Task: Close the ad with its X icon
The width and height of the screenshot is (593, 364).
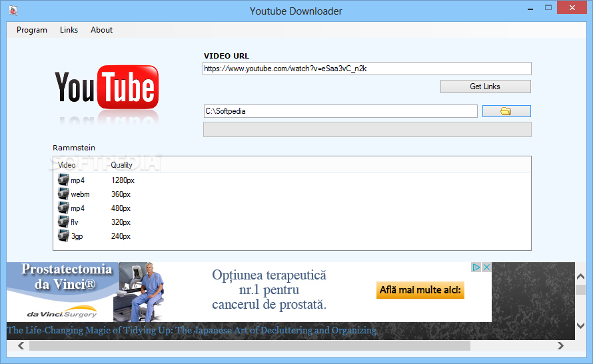Action: [x=487, y=268]
